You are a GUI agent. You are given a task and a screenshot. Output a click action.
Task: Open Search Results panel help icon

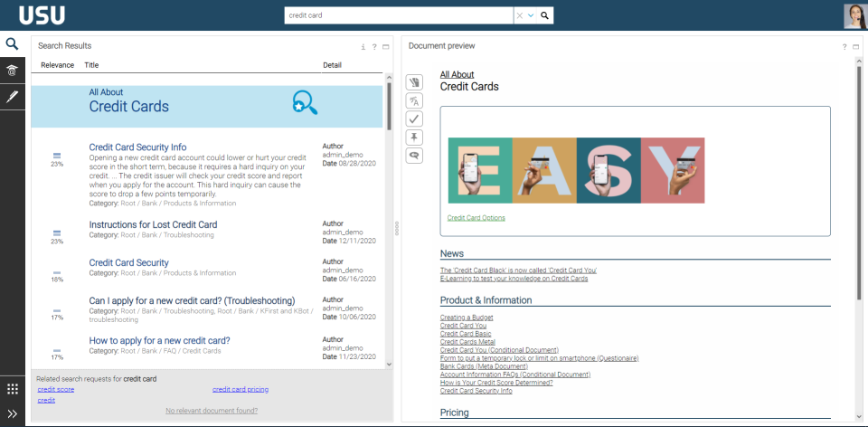(374, 47)
